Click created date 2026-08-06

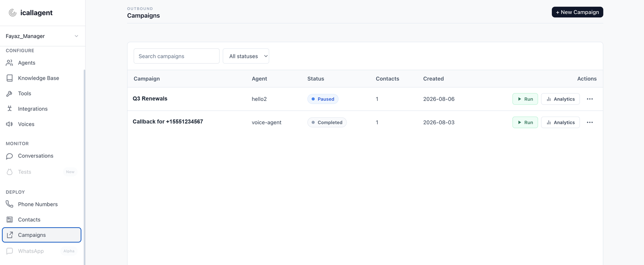pos(439,99)
